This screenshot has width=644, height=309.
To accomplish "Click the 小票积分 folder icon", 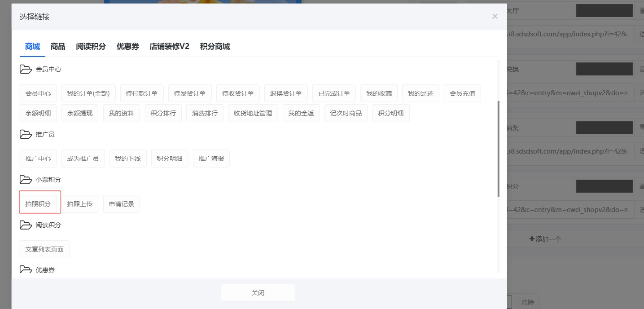I will coord(26,180).
